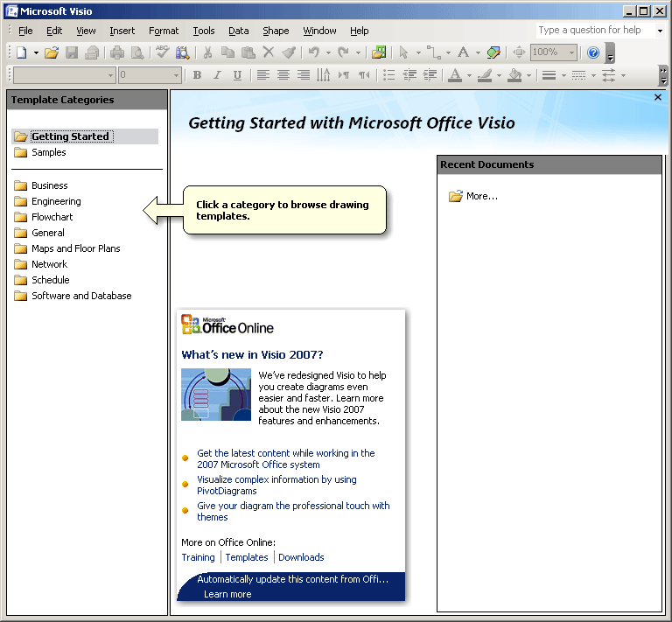Image resolution: width=672 pixels, height=622 pixels.
Task: Click the blue Help question mark icon
Action: [593, 52]
